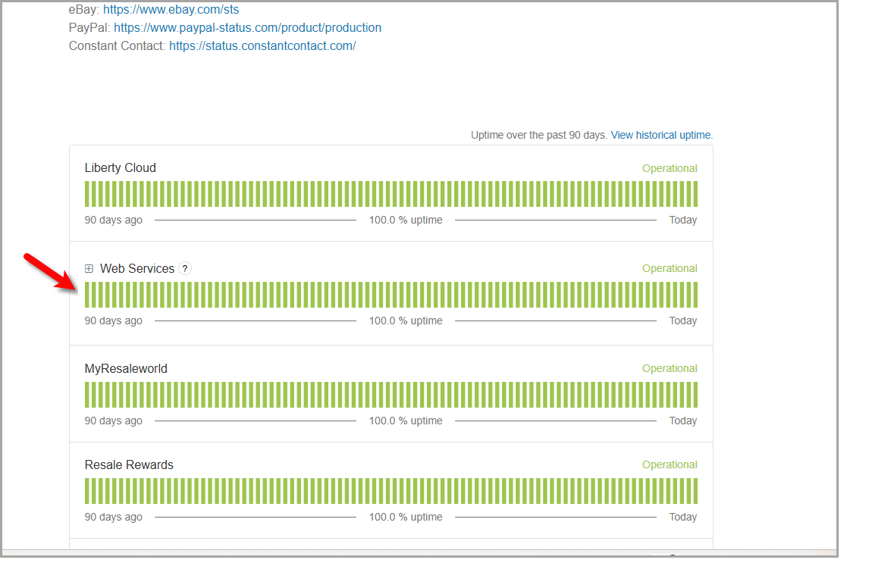
Task: Click MyResaleworld 100.0 % uptime text
Action: 406,421
